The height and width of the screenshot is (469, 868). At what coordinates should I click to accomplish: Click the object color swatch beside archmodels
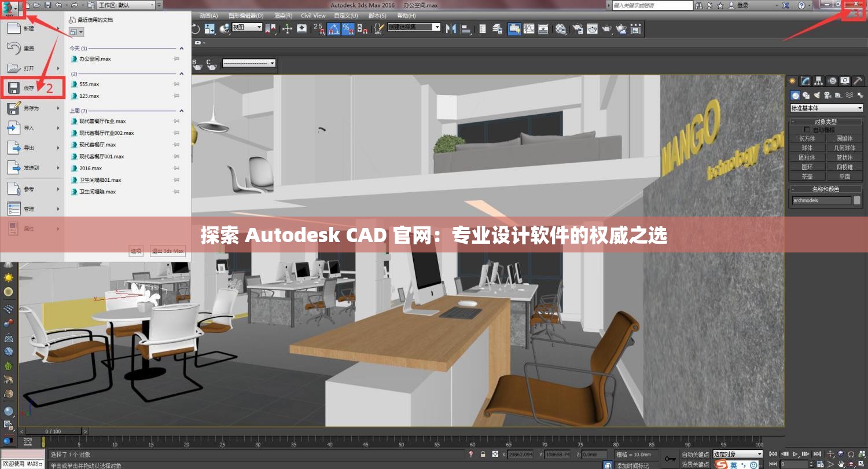[857, 200]
